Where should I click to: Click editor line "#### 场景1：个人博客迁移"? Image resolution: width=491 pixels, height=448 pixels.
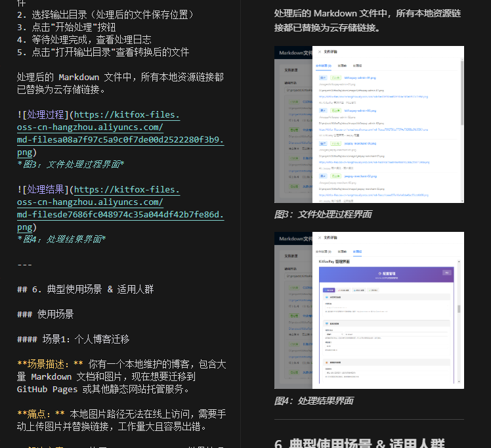point(74,339)
